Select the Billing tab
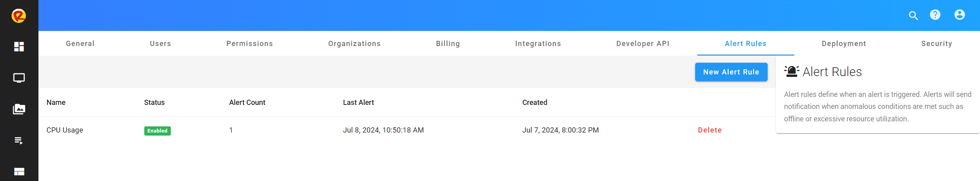Image resolution: width=980 pixels, height=181 pixels. [448, 44]
